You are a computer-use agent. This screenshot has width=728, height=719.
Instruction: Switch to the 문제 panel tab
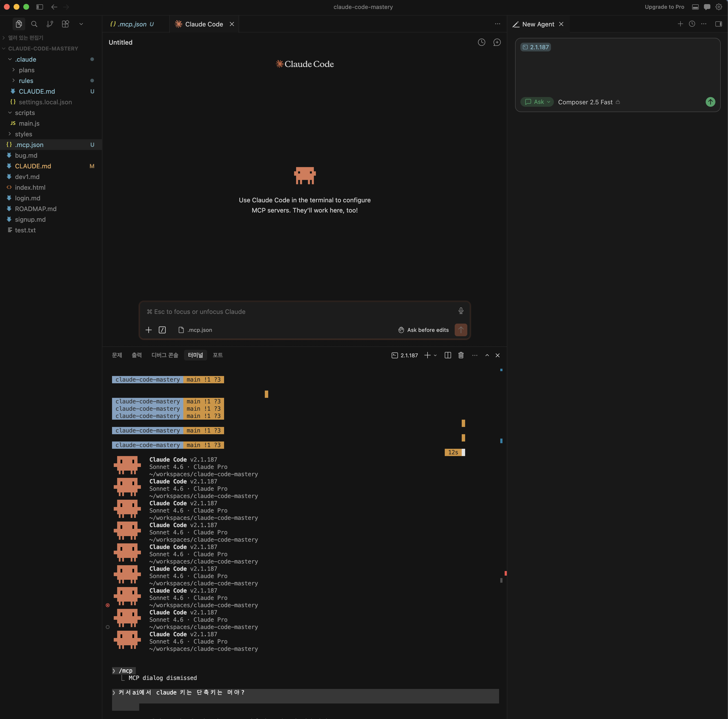(117, 355)
